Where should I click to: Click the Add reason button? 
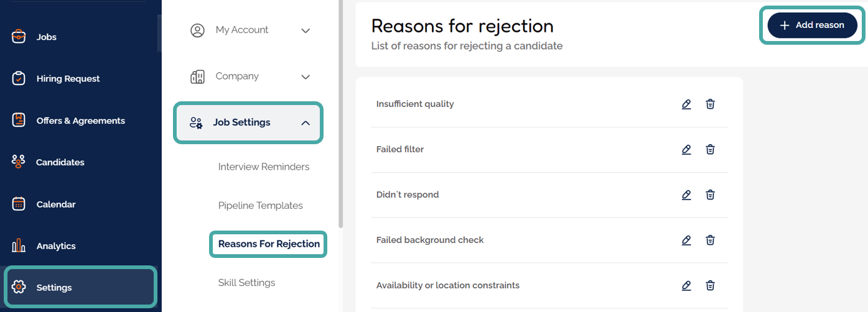[812, 25]
